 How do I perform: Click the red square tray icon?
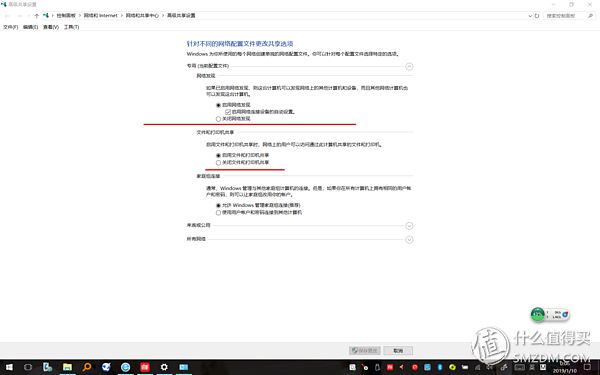(390, 367)
